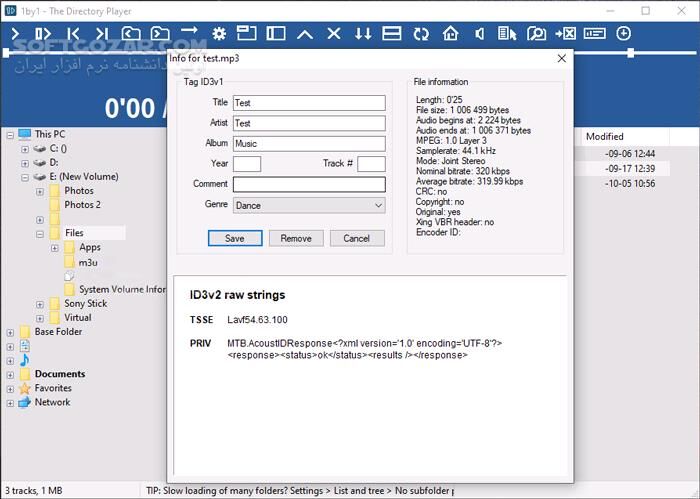
Task: Skip to the previous track
Action: click(73, 34)
